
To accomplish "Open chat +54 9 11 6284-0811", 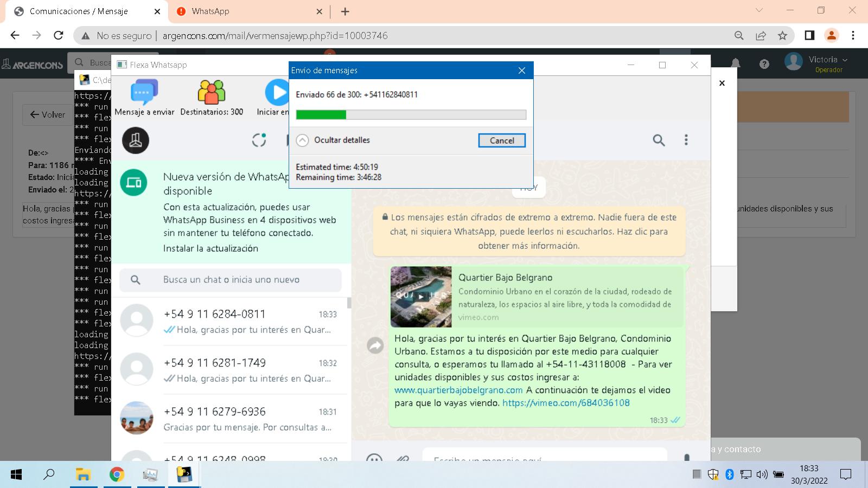I will pyautogui.click(x=229, y=321).
